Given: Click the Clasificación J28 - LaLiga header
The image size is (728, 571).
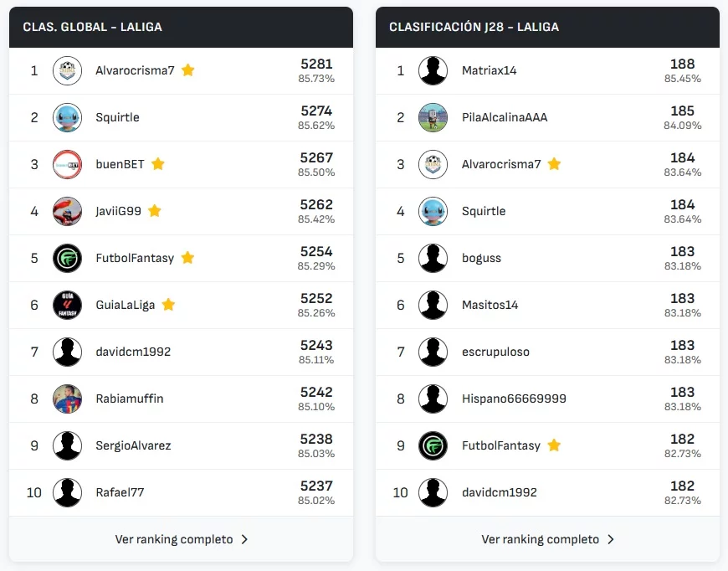Looking at the screenshot, I should [474, 27].
